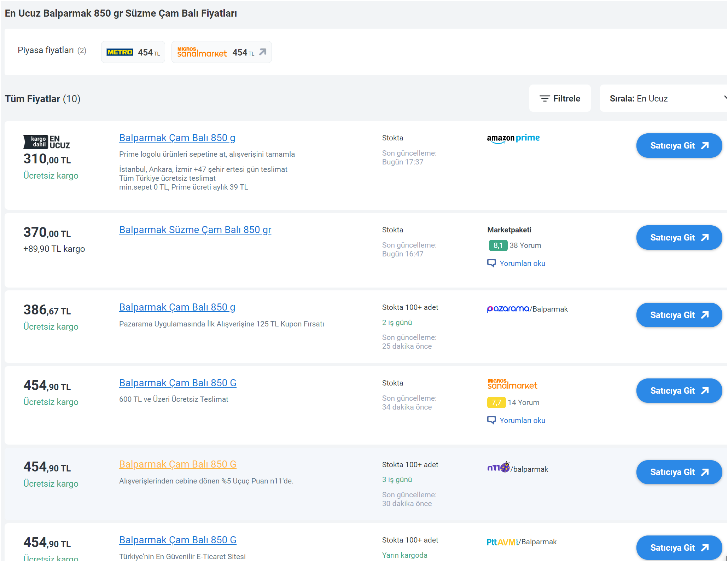This screenshot has width=728, height=562.
Task: Read Marketpaketi reviews via Yorumları oku
Action: click(522, 263)
